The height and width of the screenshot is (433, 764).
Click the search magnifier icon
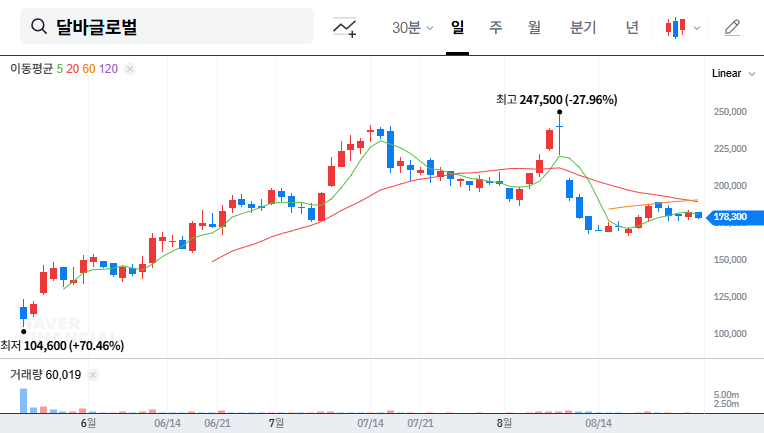38,26
